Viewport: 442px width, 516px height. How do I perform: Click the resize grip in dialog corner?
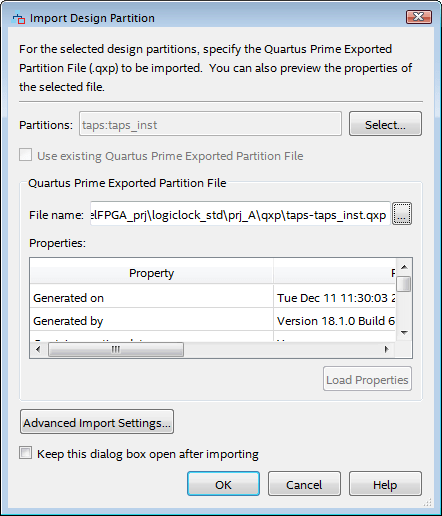tap(427, 502)
